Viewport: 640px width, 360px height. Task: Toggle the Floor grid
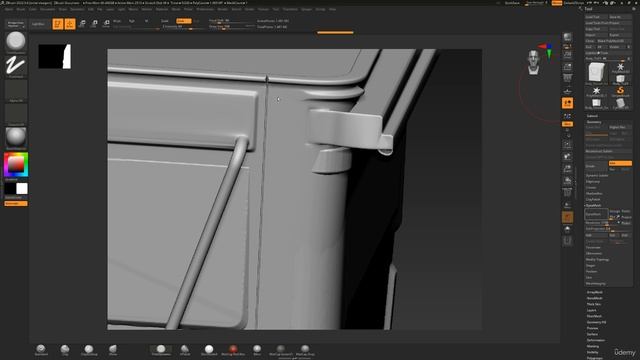[567, 91]
